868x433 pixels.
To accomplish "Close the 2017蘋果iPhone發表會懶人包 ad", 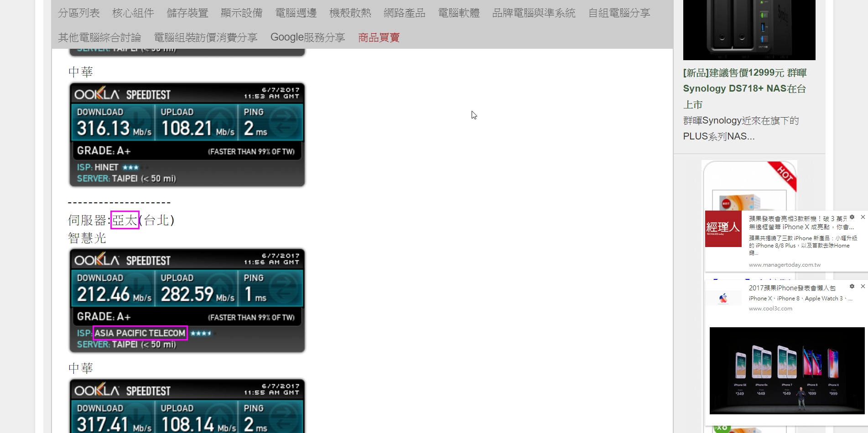I will click(863, 286).
